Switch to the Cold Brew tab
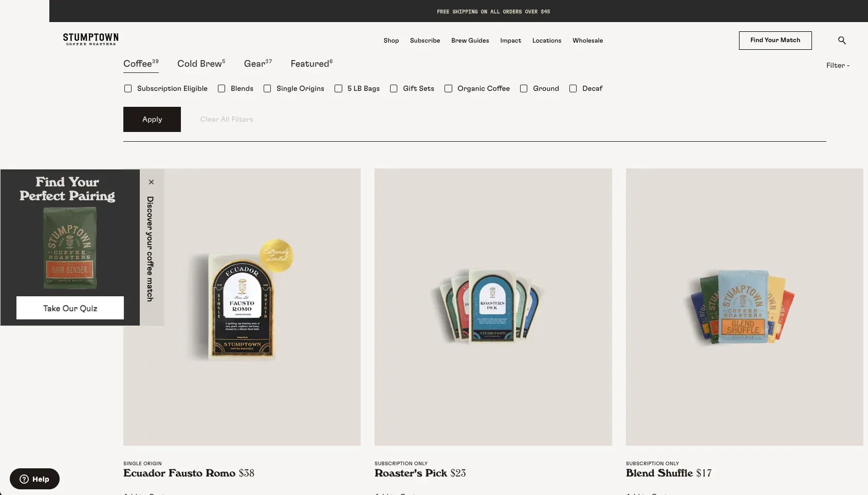Viewport: 868px width, 495px height. click(201, 64)
